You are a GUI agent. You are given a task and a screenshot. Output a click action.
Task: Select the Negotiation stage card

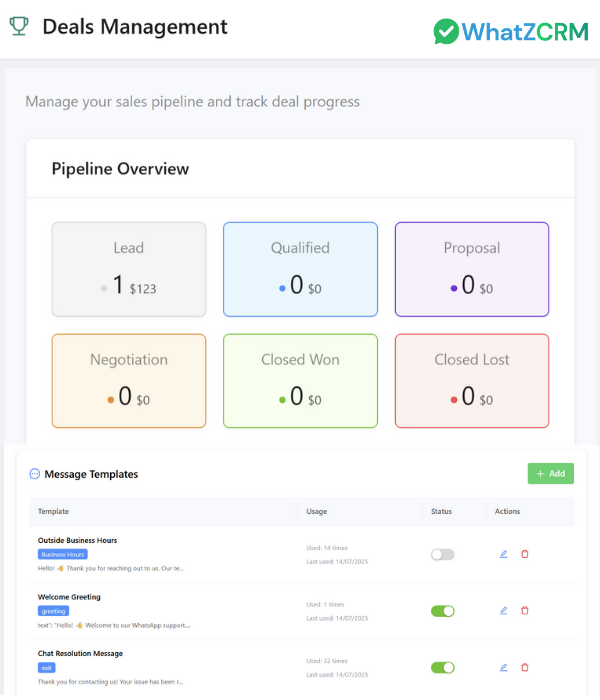tap(129, 381)
